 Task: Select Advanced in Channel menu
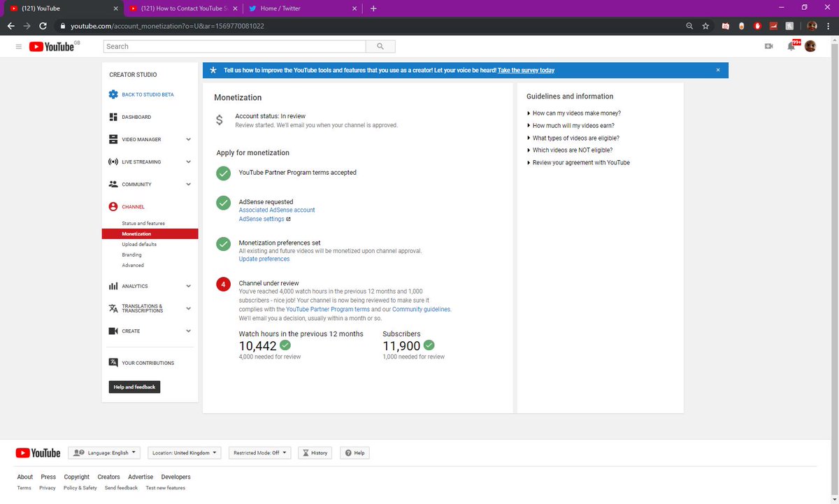133,266
